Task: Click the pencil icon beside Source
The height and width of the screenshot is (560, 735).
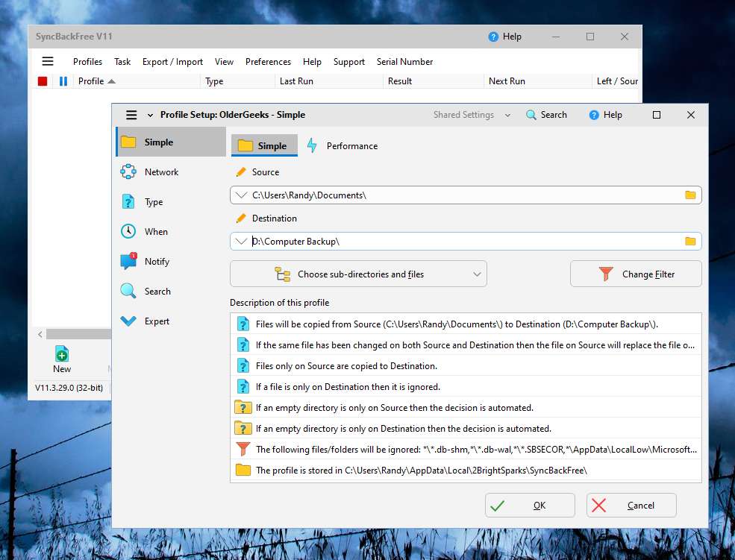Action: tap(241, 172)
